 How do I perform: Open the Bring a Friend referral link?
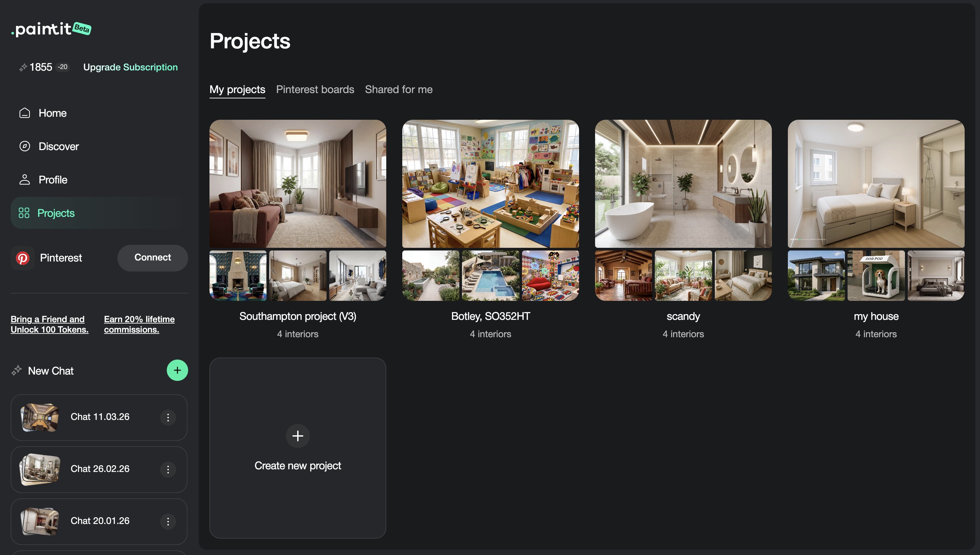coord(49,324)
